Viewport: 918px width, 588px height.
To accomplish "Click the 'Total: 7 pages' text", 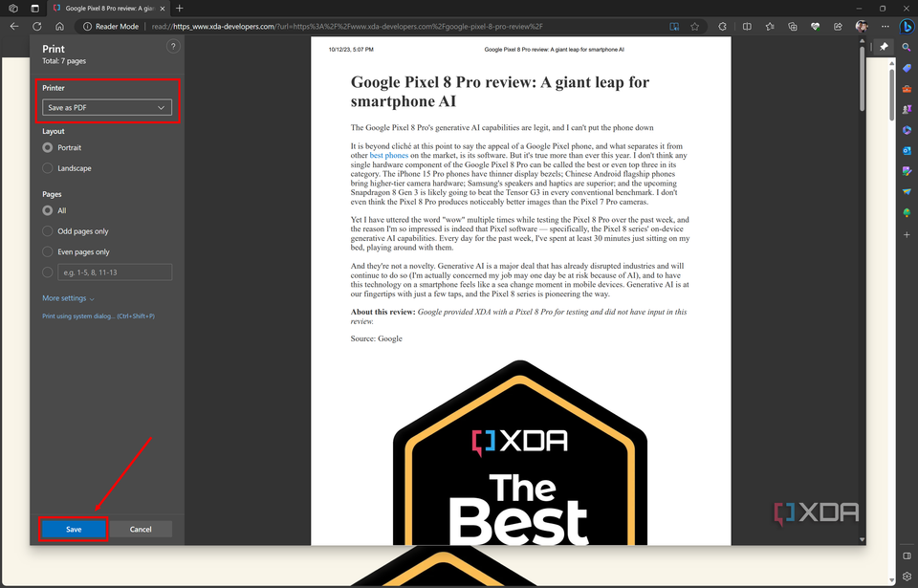I will (64, 61).
